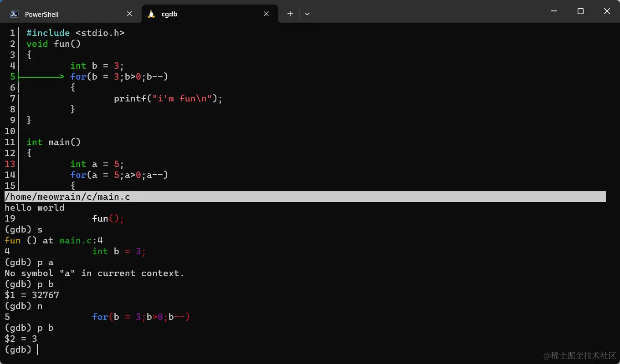Click '19 fun();' in gdb output
620x364 pixels.
click(x=64, y=218)
